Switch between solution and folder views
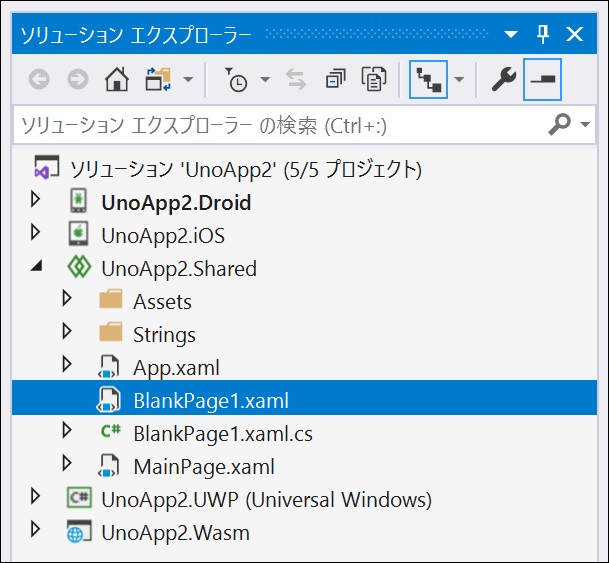This screenshot has width=609, height=563. click(x=158, y=79)
